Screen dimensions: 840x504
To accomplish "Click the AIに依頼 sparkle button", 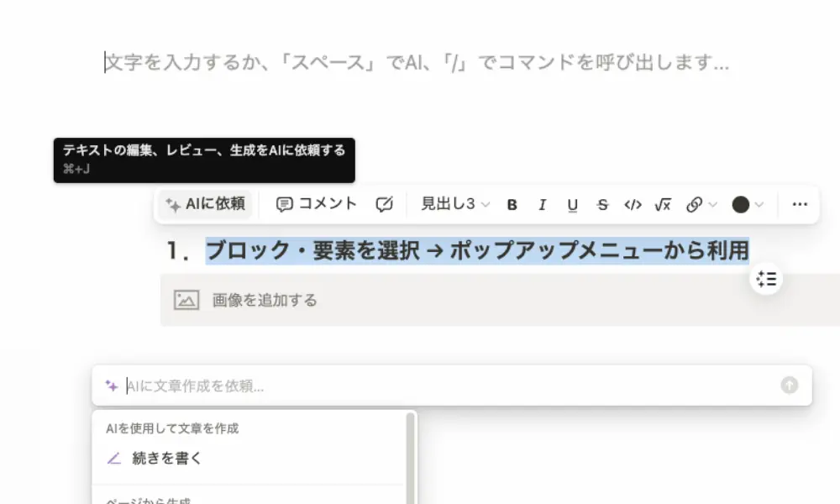I will tap(206, 205).
